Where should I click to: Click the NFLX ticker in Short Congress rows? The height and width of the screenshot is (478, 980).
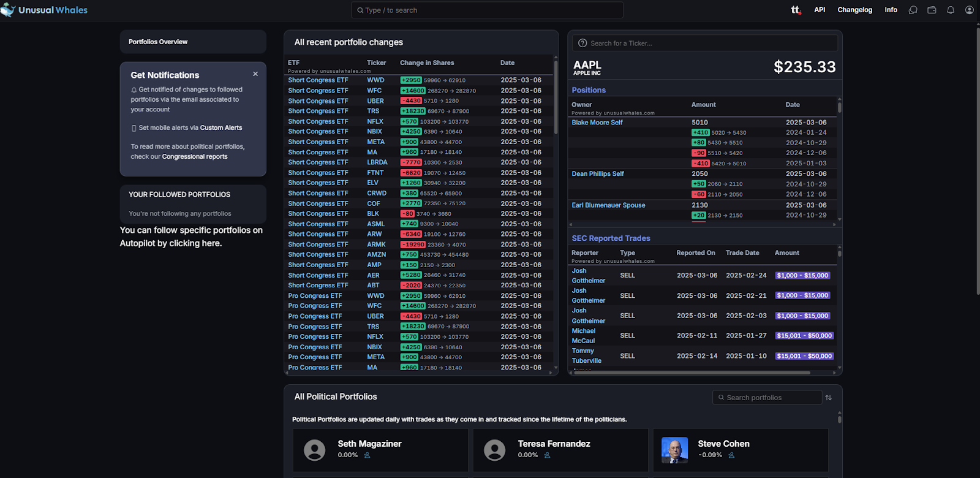coord(375,121)
